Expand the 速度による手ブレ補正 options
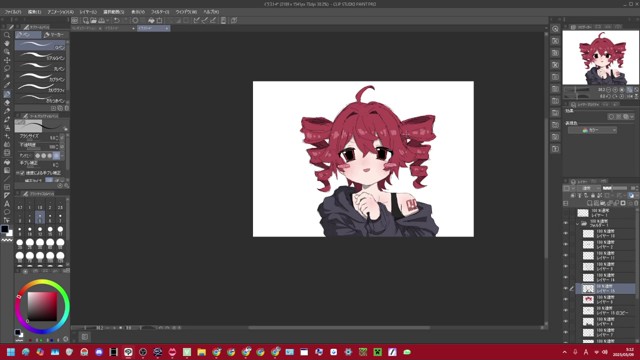 tap(18, 173)
